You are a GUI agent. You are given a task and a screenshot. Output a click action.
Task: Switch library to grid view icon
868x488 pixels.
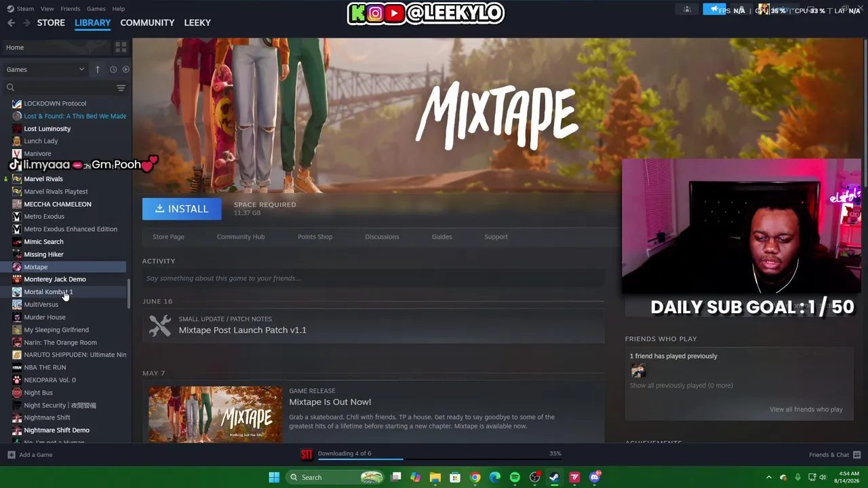click(x=121, y=47)
